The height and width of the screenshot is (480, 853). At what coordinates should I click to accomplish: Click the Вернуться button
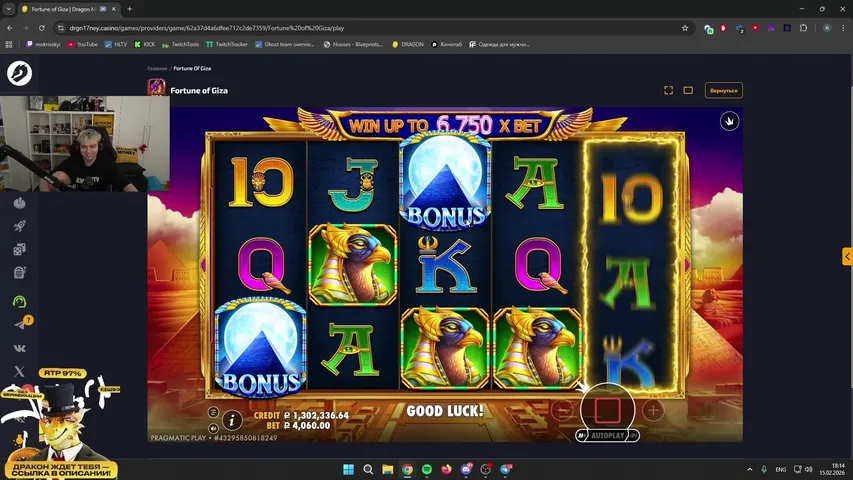click(x=723, y=90)
